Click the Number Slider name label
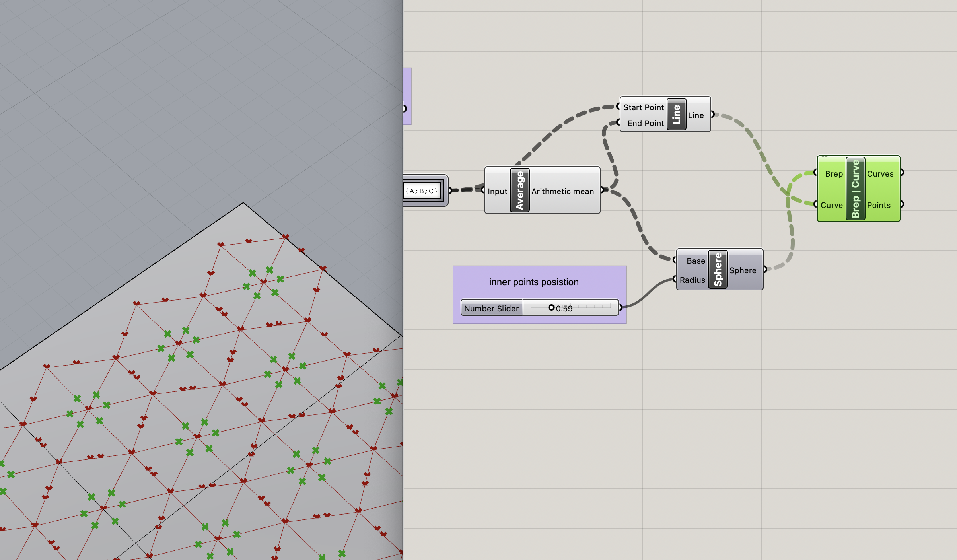Viewport: 957px width, 560px height. (x=491, y=308)
